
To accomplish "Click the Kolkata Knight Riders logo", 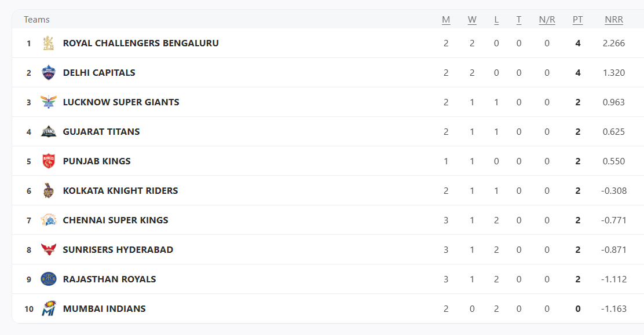I will 49,190.
